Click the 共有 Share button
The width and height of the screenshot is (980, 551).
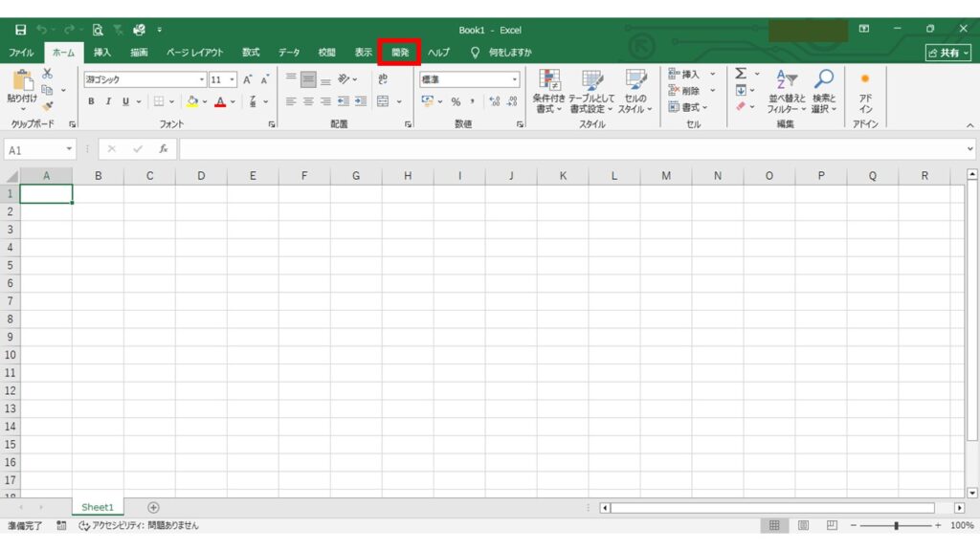pos(947,54)
